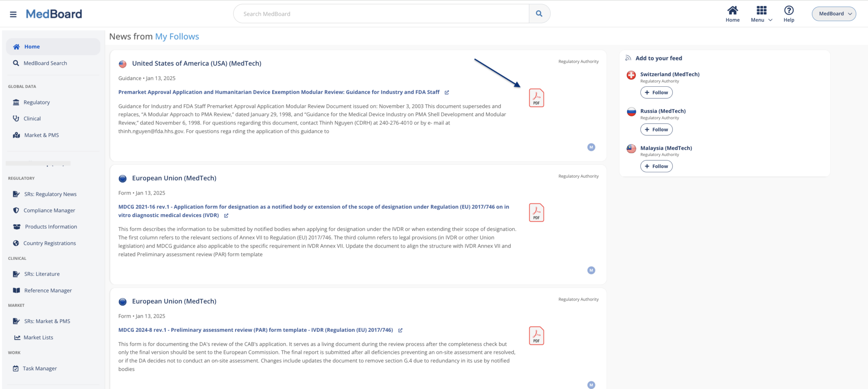Open the hamburger menu in the header
Screen dimensions: 868x389
pos(13,14)
